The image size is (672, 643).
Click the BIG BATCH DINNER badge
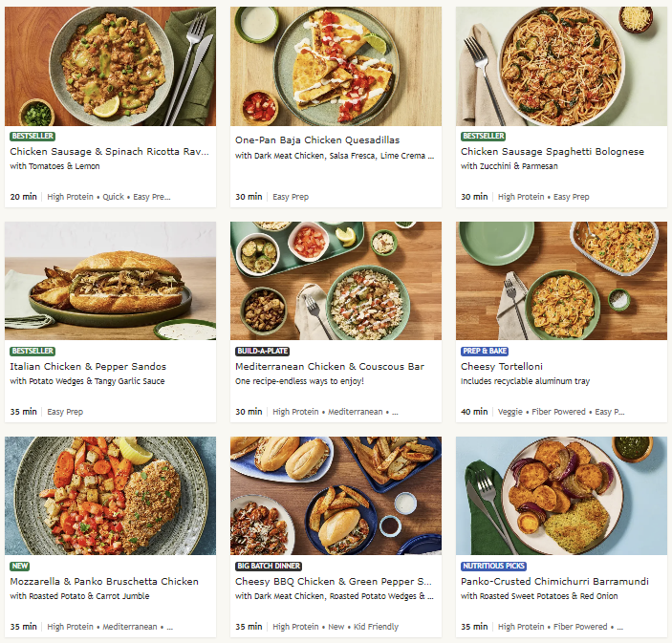[x=269, y=567]
